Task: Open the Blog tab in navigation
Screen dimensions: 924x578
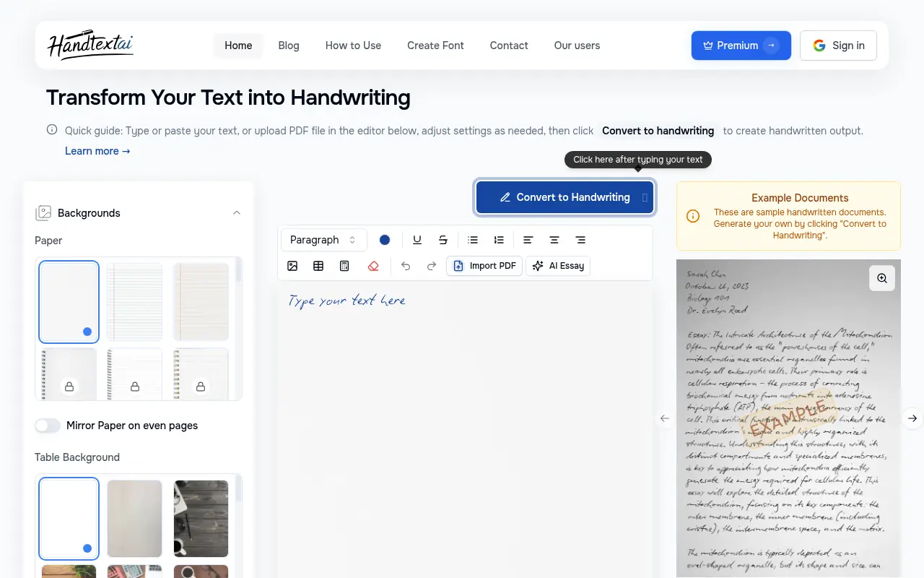Action: [x=289, y=46]
